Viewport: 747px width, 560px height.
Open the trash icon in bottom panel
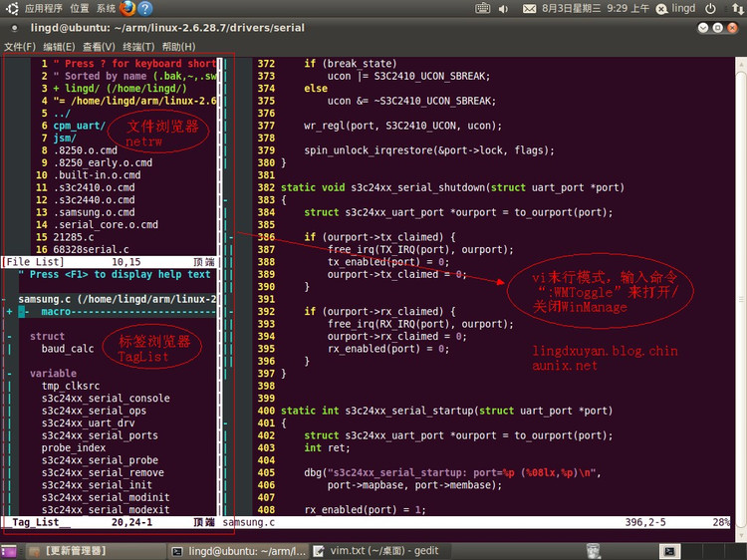click(x=594, y=551)
